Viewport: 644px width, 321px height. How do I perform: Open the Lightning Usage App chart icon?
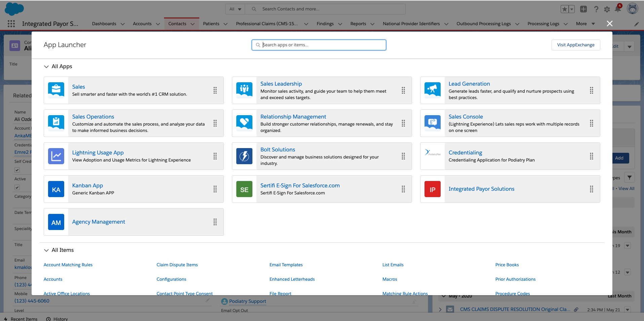[56, 156]
